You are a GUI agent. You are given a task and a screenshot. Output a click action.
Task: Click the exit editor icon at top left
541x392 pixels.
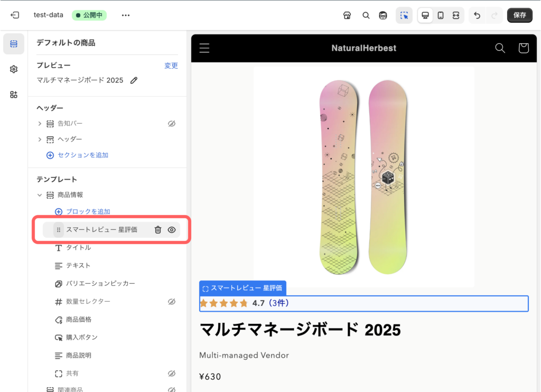tap(15, 15)
